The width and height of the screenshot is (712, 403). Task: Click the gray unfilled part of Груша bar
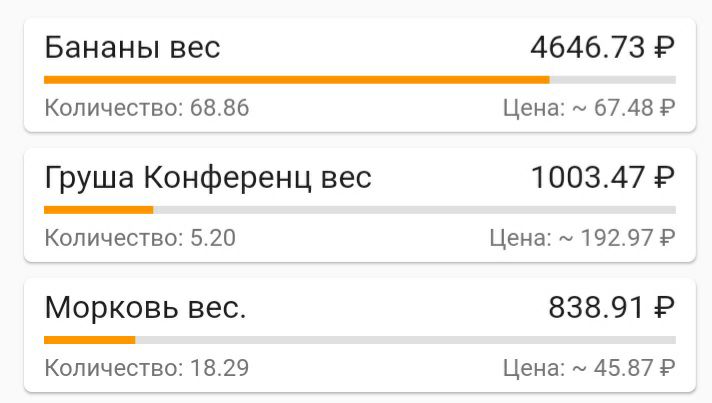tap(414, 210)
